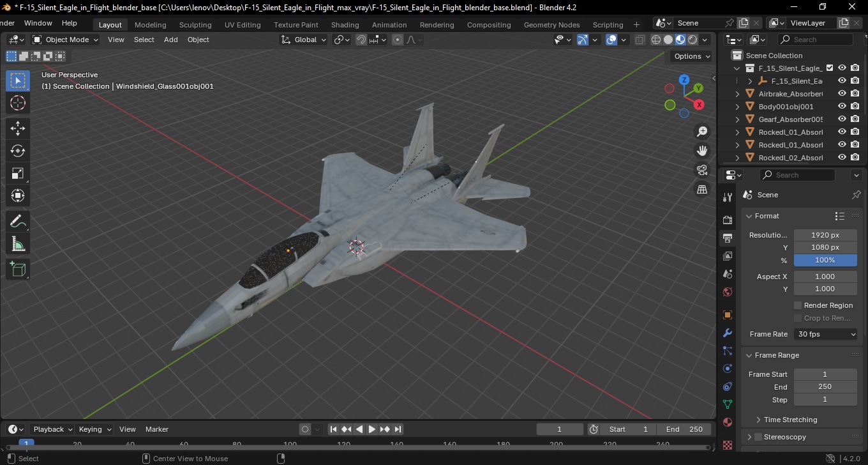868x465 pixels.
Task: Select the Cursor tool
Action: pos(18,103)
